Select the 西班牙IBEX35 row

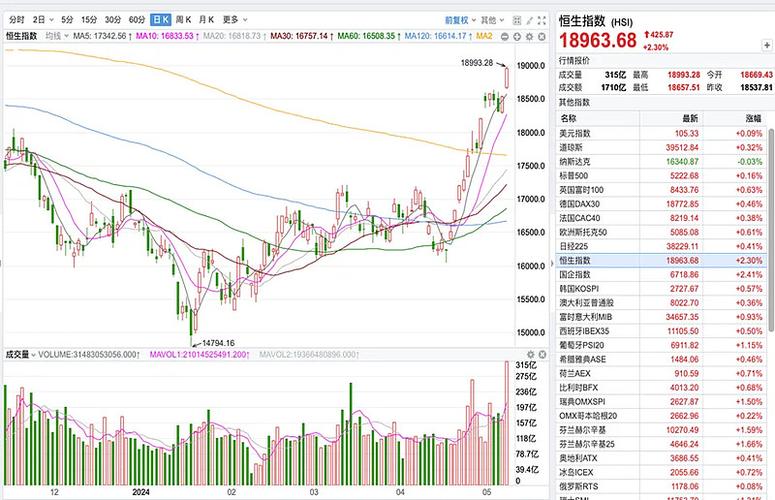tap(661, 331)
